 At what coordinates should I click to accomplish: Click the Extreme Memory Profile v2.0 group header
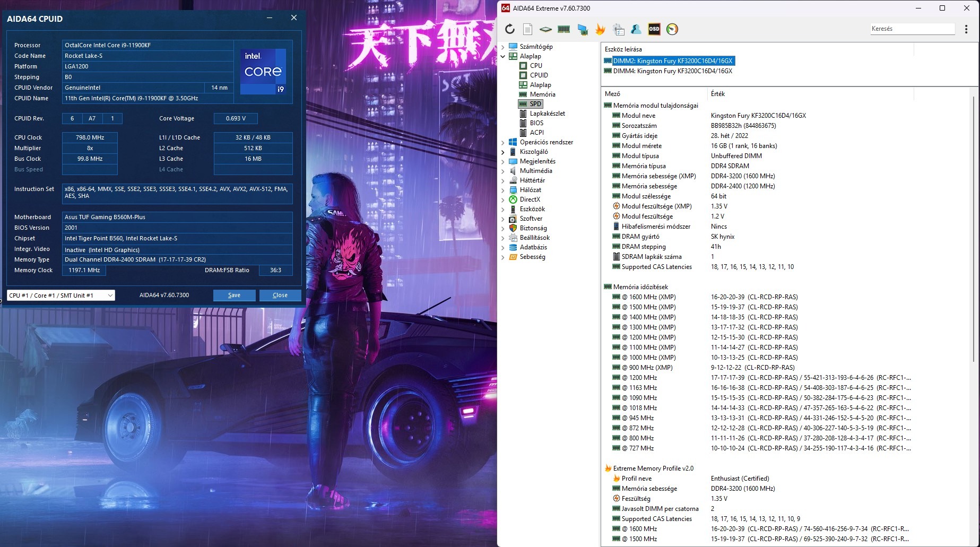click(x=653, y=468)
